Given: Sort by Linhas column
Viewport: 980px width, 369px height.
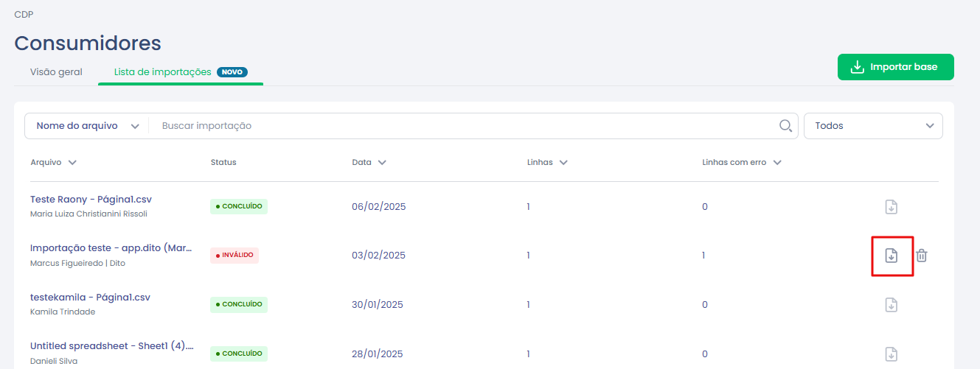Looking at the screenshot, I should click(547, 162).
